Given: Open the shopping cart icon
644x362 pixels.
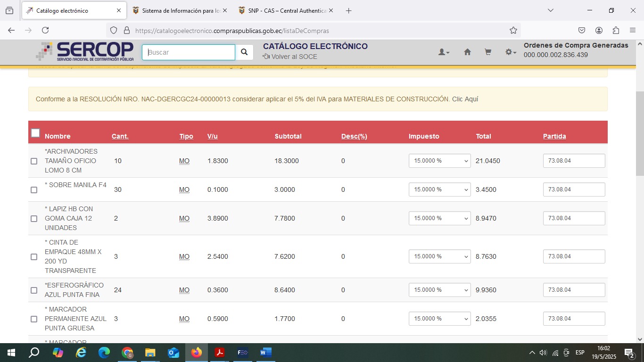Looking at the screenshot, I should tap(488, 52).
